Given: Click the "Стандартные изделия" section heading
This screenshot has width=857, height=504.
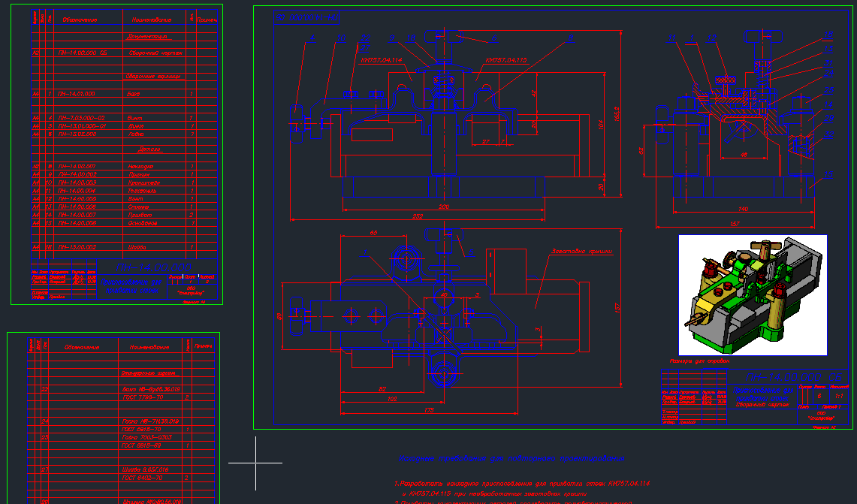Looking at the screenshot, I should [x=149, y=373].
